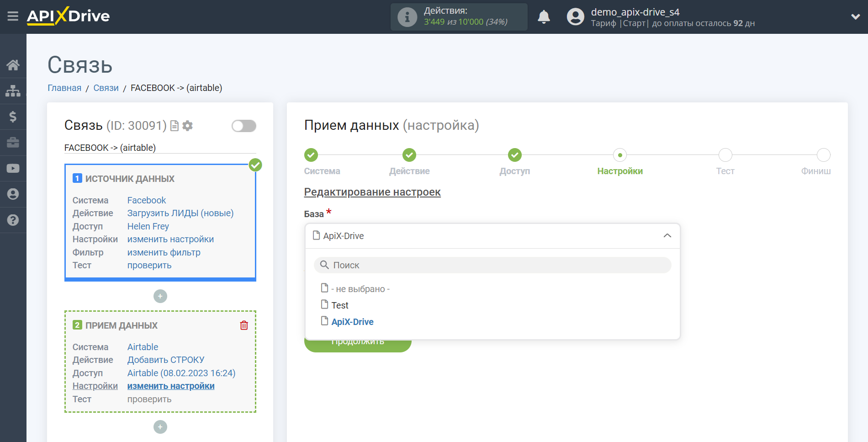Click the 'Редактирование настроек' heading
The height and width of the screenshot is (442, 868).
[372, 192]
